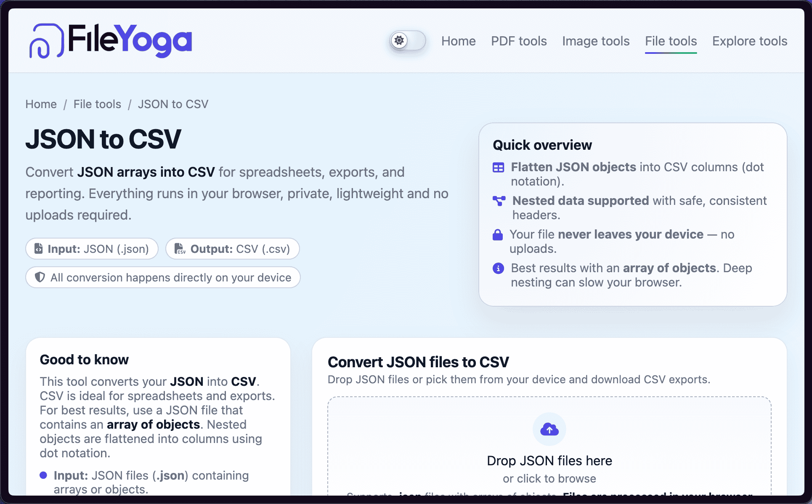Image resolution: width=812 pixels, height=504 pixels.
Task: Select the File tools menu item
Action: coord(671,41)
